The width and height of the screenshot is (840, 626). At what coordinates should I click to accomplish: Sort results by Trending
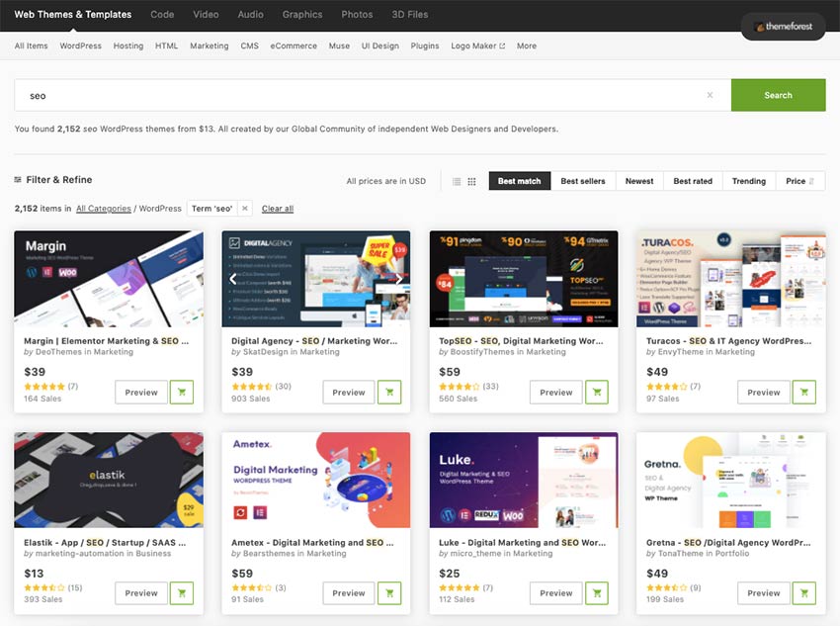pyautogui.click(x=749, y=181)
